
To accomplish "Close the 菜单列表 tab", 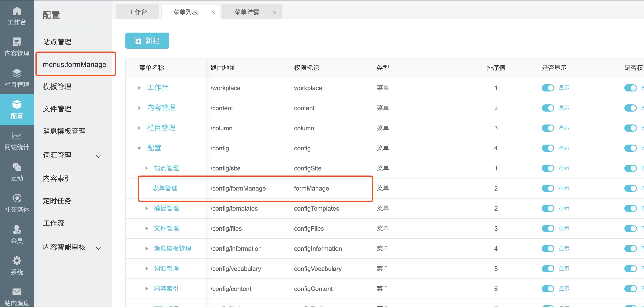I will (213, 12).
